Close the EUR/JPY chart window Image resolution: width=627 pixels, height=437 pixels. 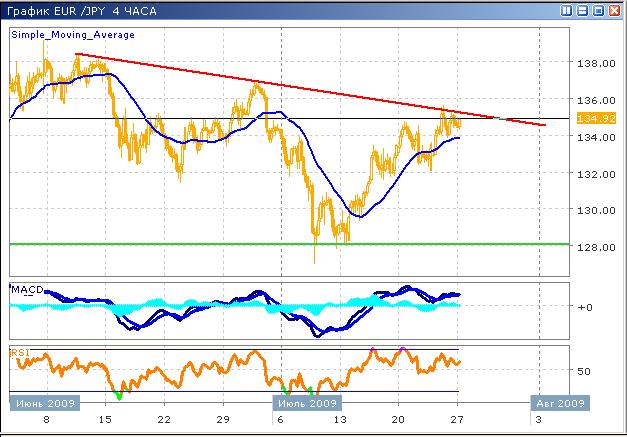coord(615,10)
